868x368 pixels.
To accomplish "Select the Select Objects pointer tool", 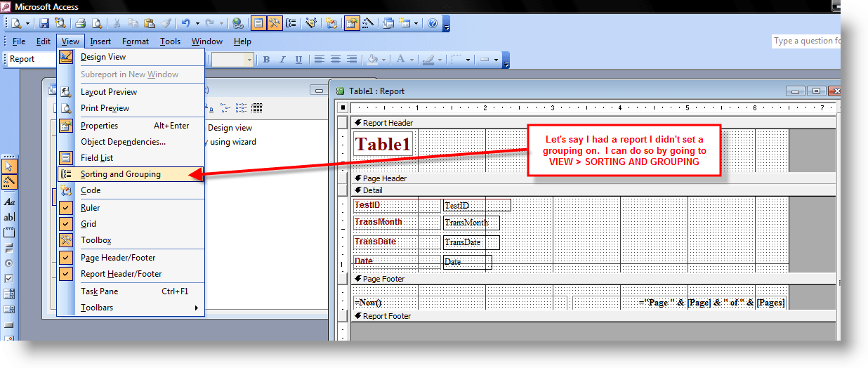I will (9, 166).
